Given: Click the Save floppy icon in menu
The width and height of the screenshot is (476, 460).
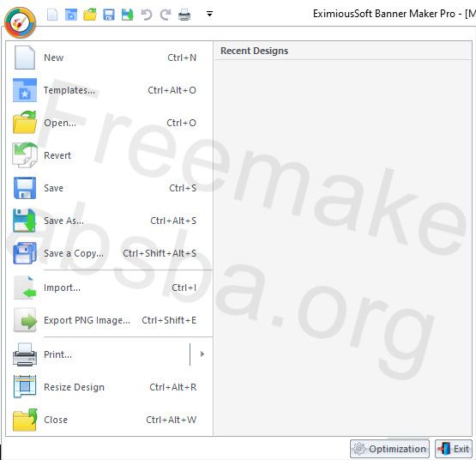Looking at the screenshot, I should pos(25,188).
